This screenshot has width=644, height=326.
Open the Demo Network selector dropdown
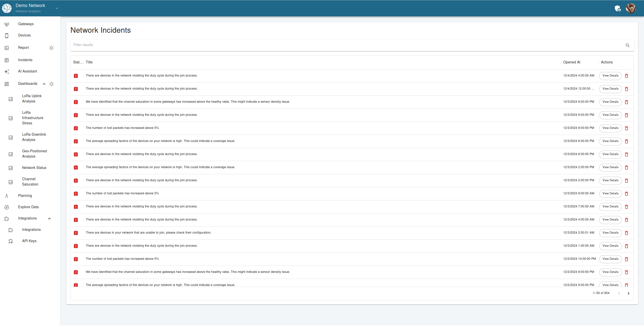(57, 8)
